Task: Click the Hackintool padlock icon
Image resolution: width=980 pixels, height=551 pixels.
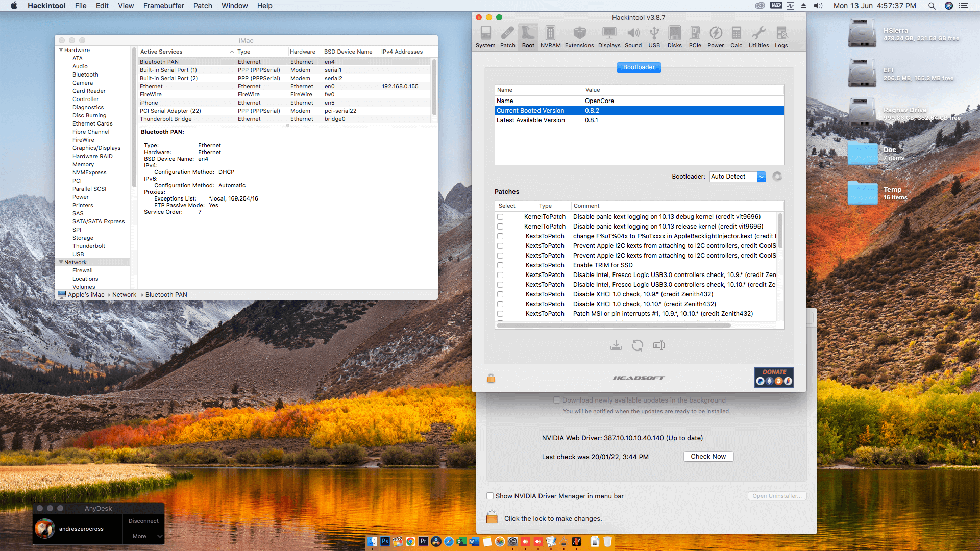Action: (x=491, y=378)
